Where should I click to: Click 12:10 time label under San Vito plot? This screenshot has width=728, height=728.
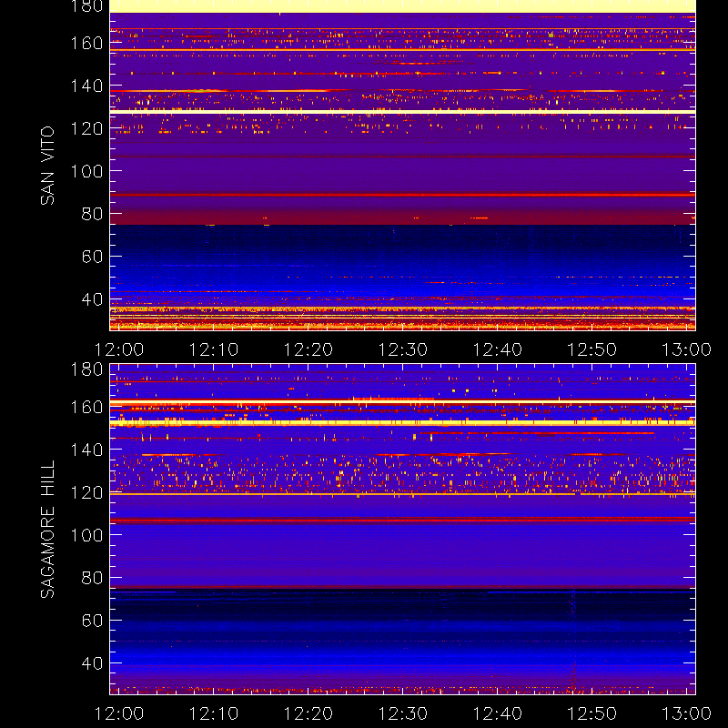pyautogui.click(x=214, y=349)
